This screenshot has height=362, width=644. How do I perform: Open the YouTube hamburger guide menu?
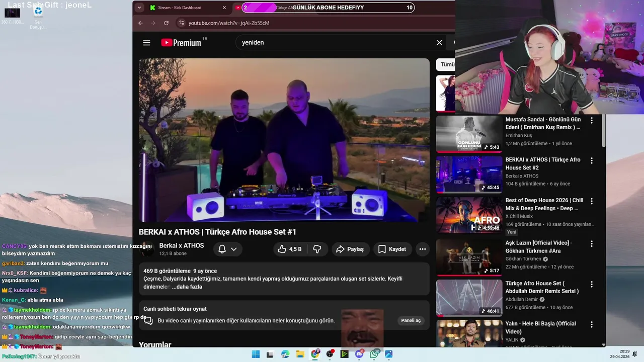tap(146, 43)
